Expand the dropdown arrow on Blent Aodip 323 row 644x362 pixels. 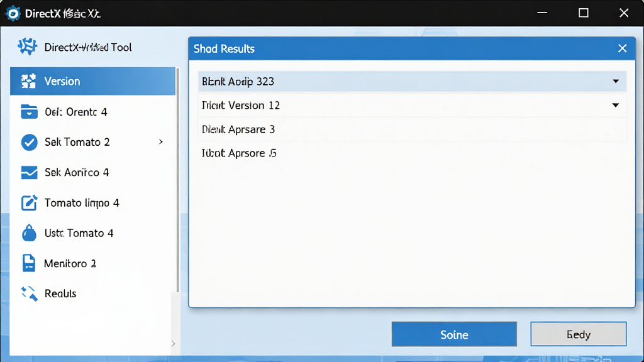pos(616,81)
